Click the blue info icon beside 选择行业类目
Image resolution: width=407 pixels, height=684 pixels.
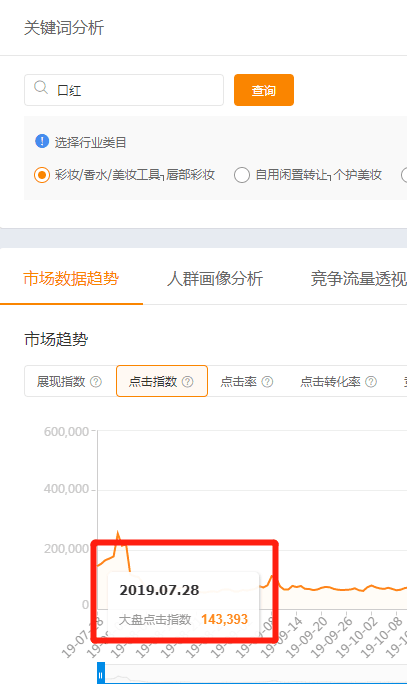(42, 141)
